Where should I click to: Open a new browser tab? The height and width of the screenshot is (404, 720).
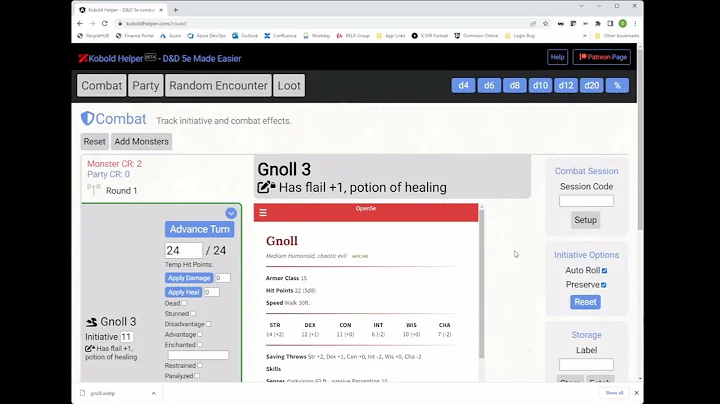coord(176,10)
